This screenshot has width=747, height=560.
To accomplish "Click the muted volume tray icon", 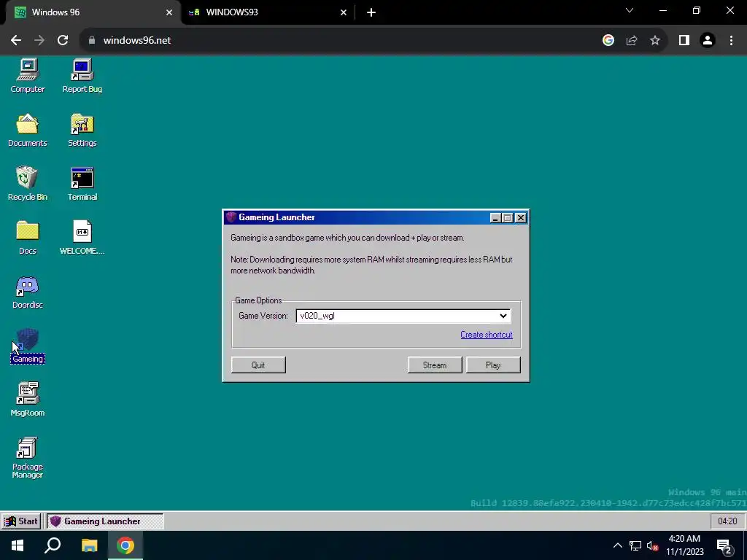I will click(x=652, y=545).
